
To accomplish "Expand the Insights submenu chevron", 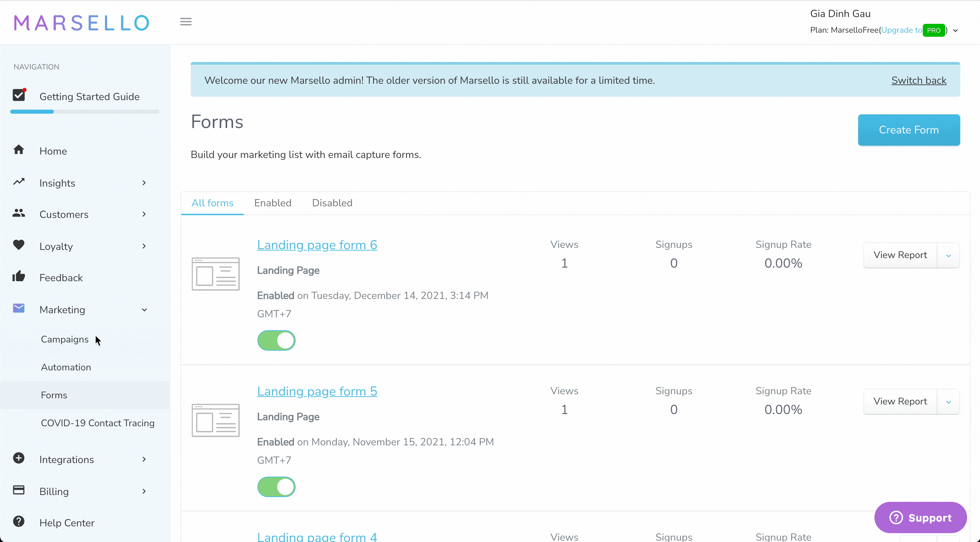I will pyautogui.click(x=144, y=183).
